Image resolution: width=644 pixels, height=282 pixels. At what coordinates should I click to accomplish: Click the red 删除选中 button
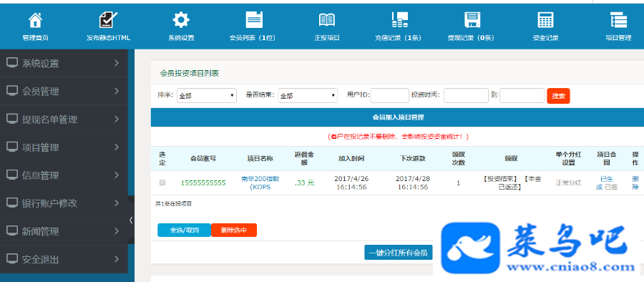[x=234, y=230]
